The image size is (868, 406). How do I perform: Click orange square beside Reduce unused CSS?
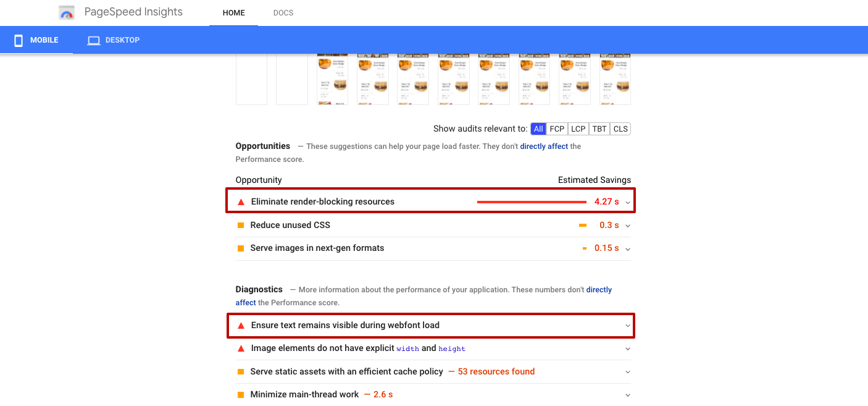tap(241, 226)
